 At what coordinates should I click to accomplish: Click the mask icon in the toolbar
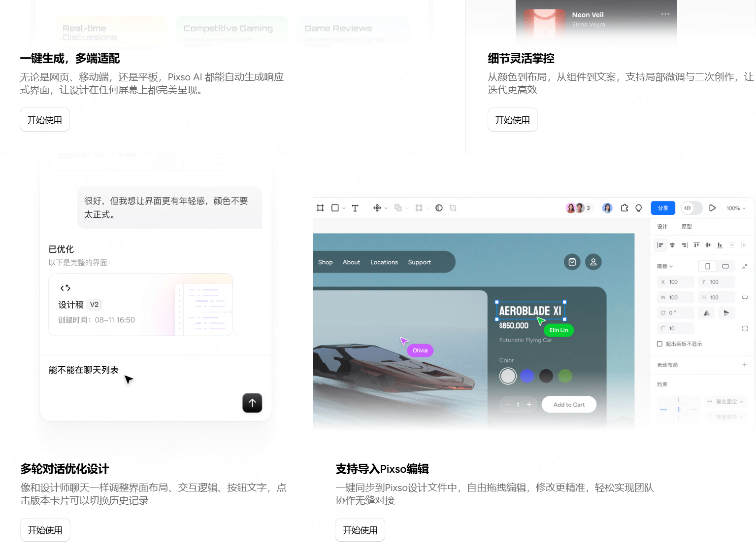click(x=439, y=208)
